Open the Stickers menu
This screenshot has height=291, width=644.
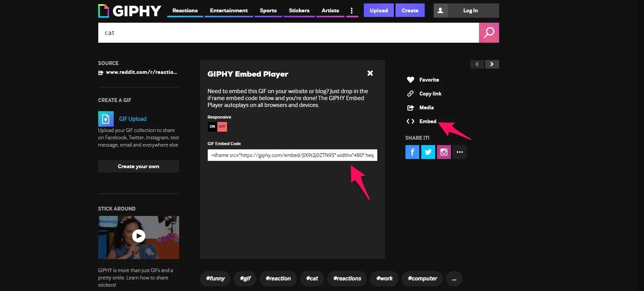(299, 10)
